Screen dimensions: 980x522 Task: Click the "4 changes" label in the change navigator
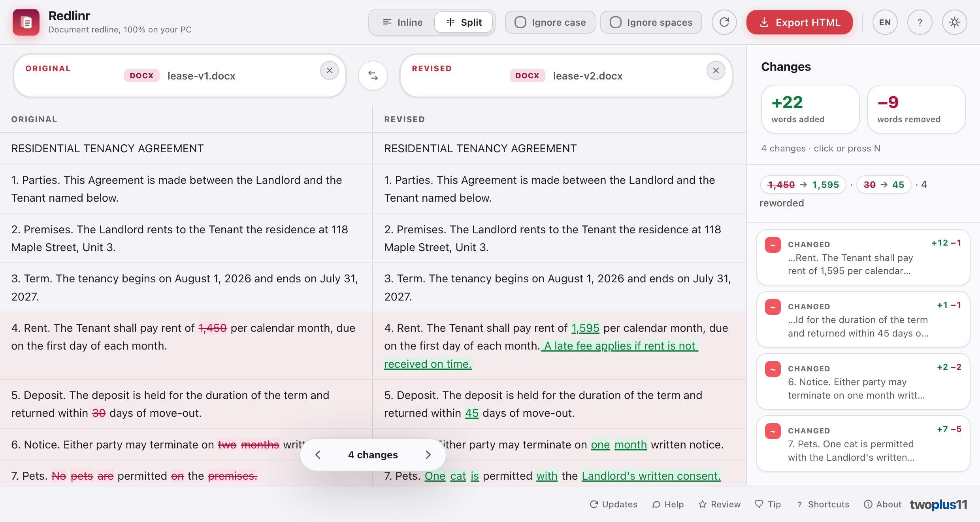click(373, 455)
